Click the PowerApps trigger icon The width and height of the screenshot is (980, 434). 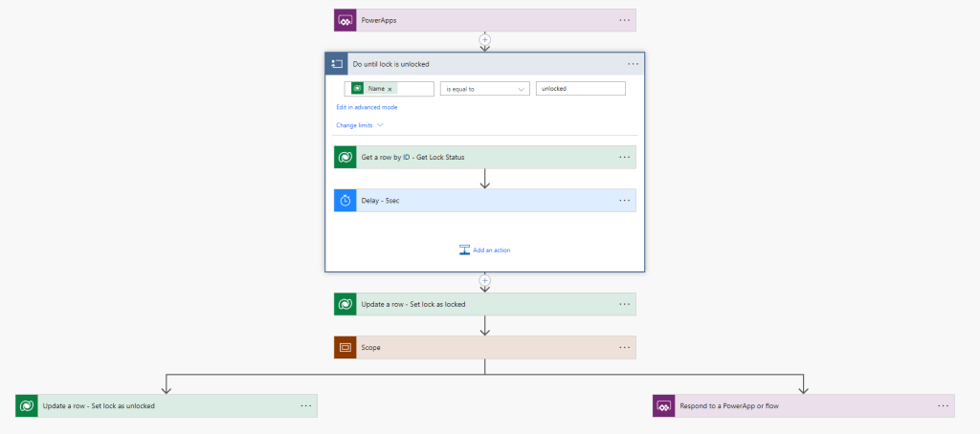pyautogui.click(x=345, y=20)
